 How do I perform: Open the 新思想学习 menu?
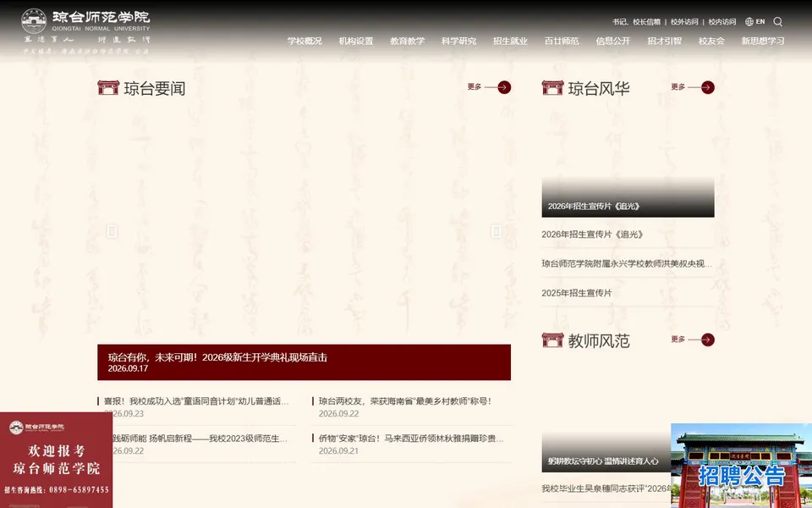click(762, 41)
